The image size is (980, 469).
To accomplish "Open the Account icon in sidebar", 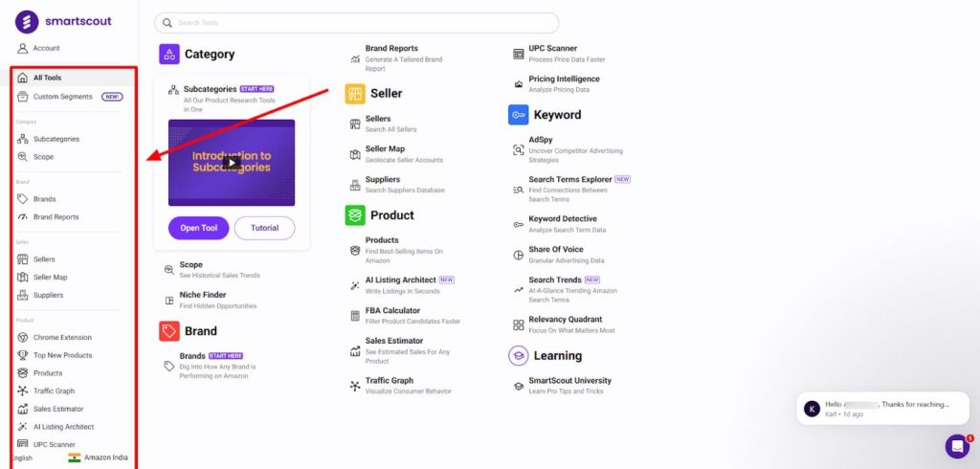I will (x=23, y=48).
